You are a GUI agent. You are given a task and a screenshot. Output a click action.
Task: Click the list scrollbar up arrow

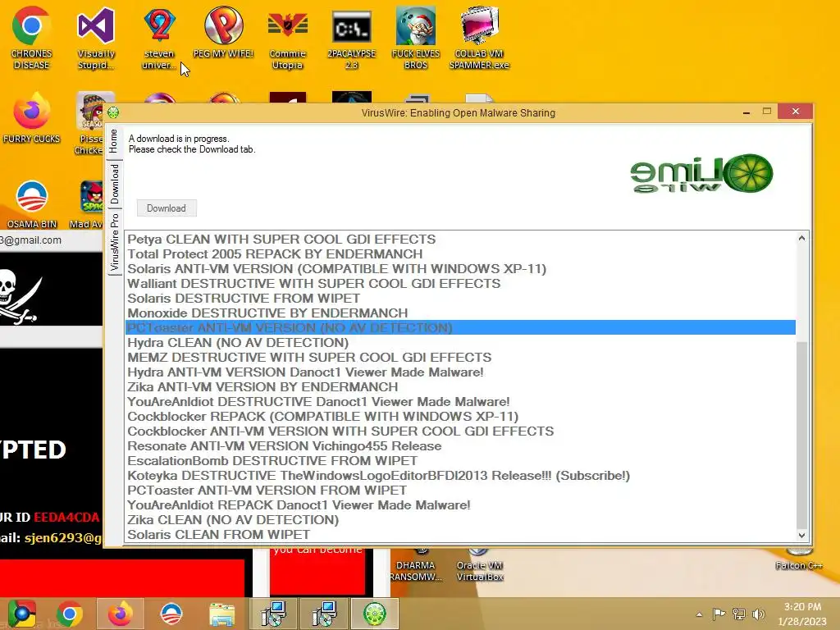pyautogui.click(x=801, y=239)
